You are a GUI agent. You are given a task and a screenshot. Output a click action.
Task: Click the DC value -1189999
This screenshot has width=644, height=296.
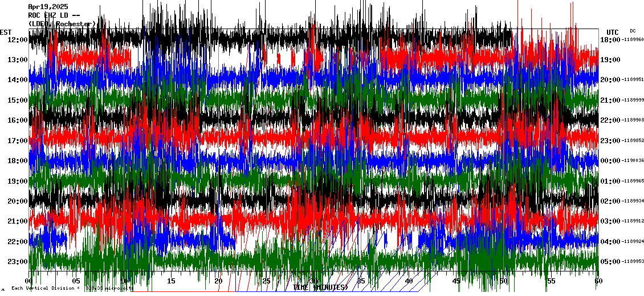click(633, 100)
